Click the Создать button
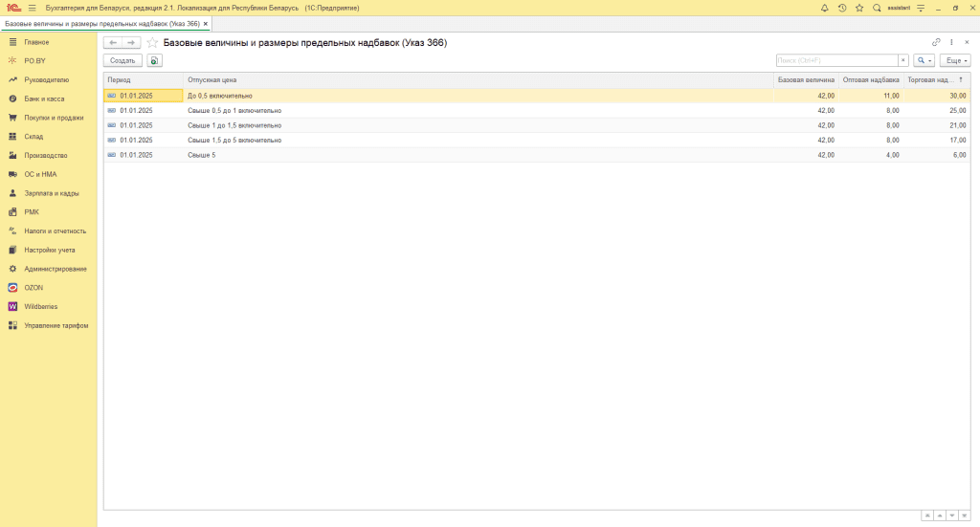Image resolution: width=980 pixels, height=527 pixels. tap(122, 60)
